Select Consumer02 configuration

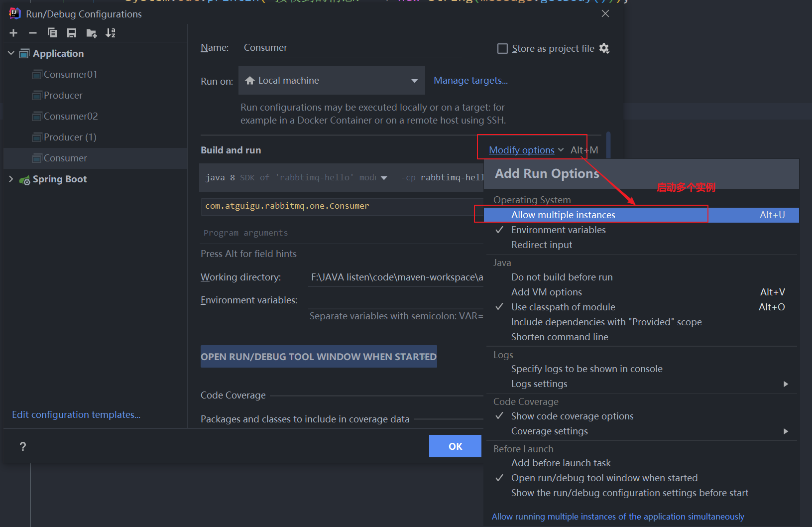tap(95, 116)
